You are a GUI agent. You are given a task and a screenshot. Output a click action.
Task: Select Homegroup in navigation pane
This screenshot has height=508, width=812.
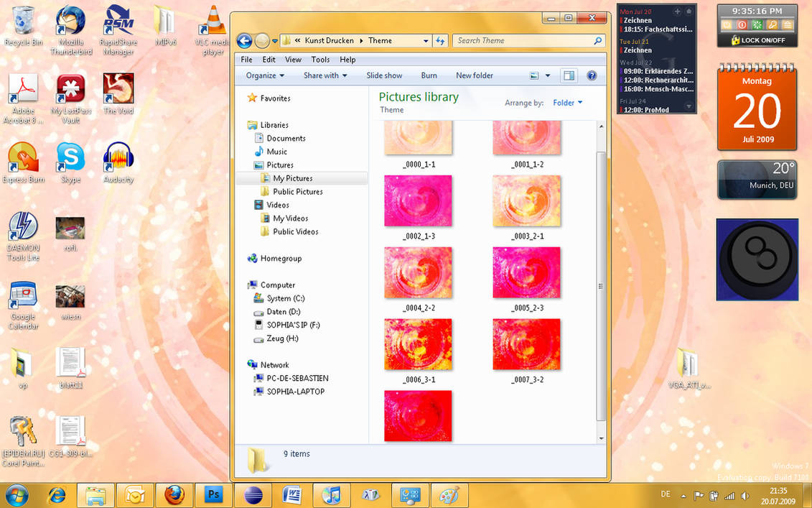click(x=281, y=259)
